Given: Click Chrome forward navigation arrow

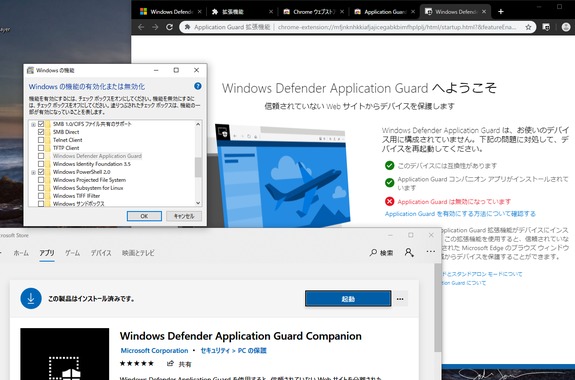Looking at the screenshot, I should coord(155,27).
